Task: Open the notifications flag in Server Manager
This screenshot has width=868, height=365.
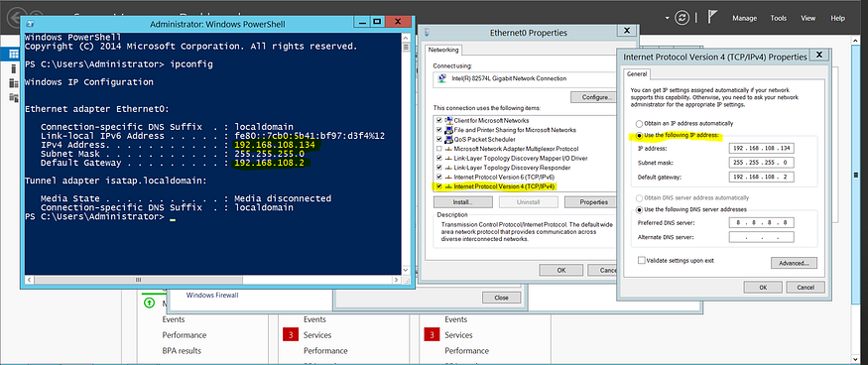Action: [x=712, y=17]
